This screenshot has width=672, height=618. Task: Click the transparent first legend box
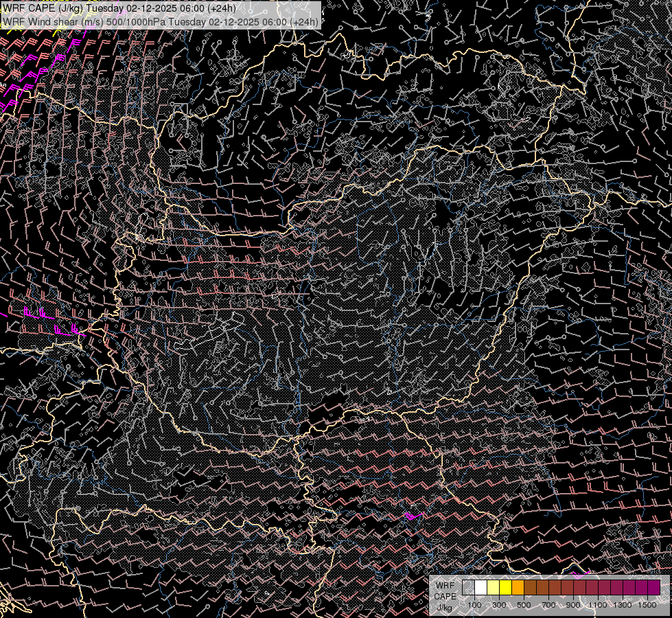tap(468, 588)
